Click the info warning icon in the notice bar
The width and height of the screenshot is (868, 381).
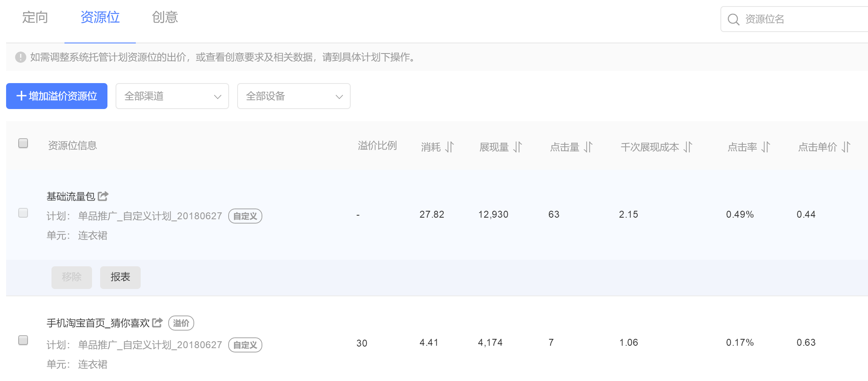point(21,57)
